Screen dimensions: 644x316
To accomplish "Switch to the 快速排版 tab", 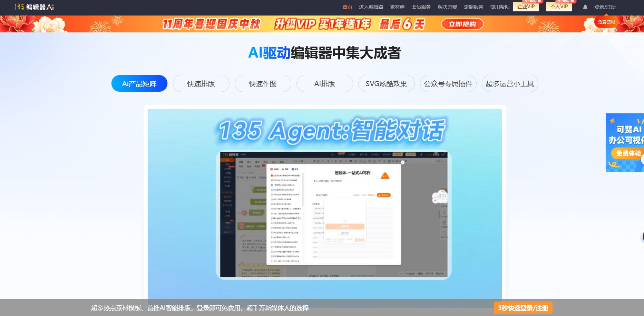I will (x=201, y=83).
